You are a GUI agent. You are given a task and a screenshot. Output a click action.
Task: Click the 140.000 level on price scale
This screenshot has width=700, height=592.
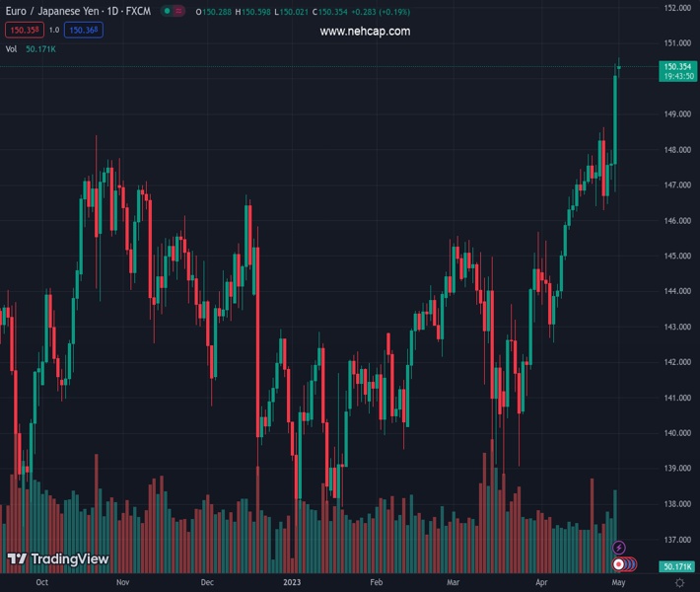click(x=676, y=433)
